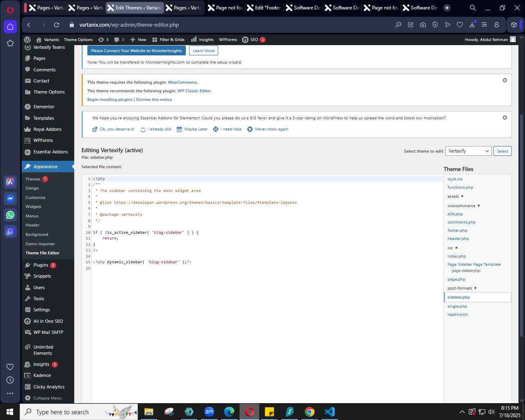The width and height of the screenshot is (525, 420).
Task: Open Theme Options in the admin bar
Action: 78,40
